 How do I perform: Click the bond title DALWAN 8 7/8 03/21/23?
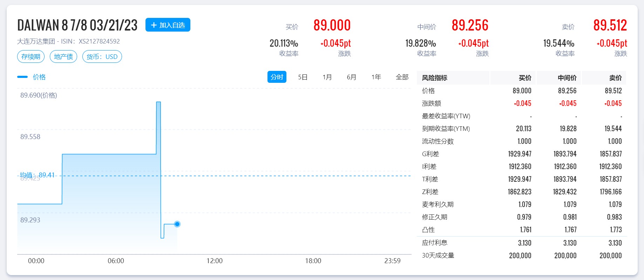pyautogui.click(x=77, y=25)
